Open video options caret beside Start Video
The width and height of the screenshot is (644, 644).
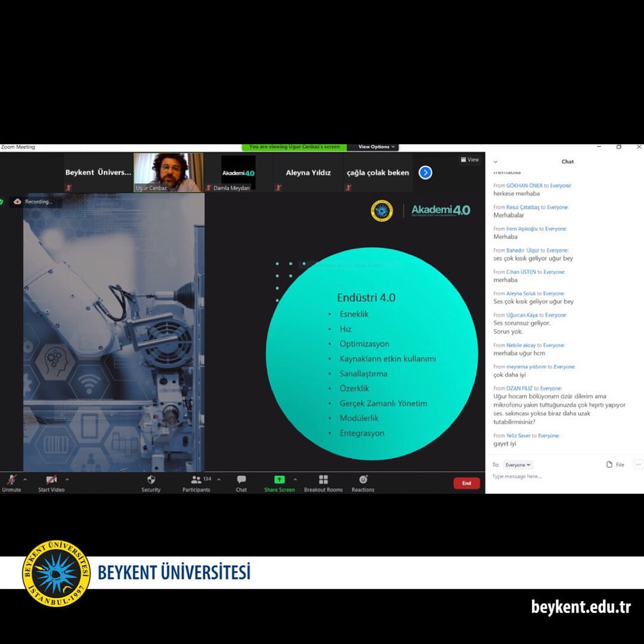pyautogui.click(x=67, y=479)
